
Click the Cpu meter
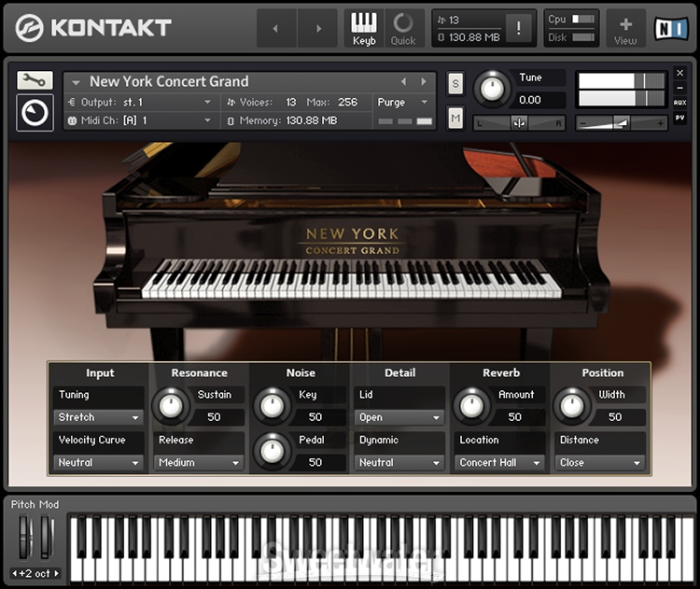pos(583,20)
